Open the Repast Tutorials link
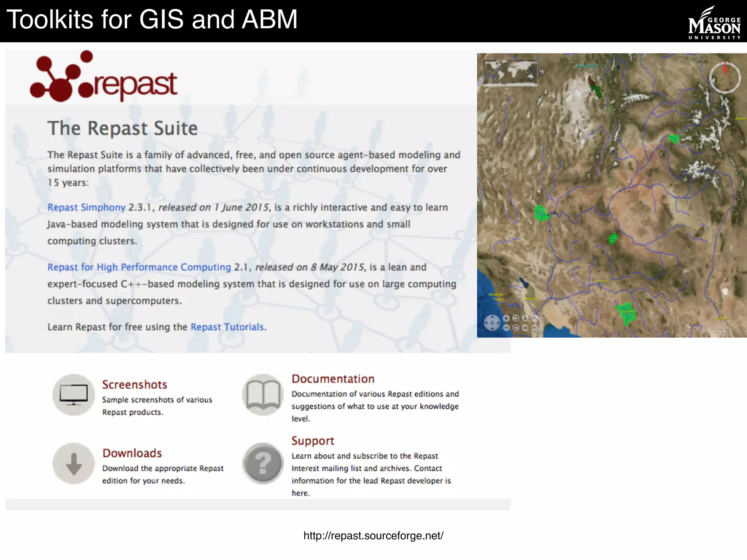This screenshot has width=747, height=560. coord(227,327)
